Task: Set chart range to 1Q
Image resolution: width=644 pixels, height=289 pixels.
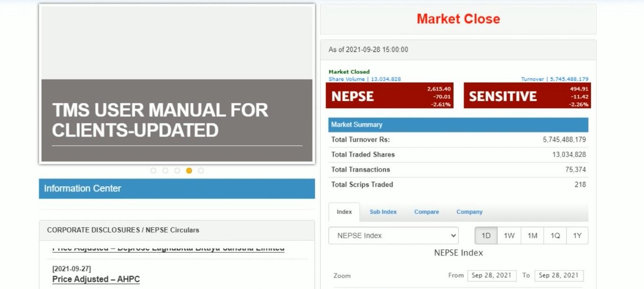Action: [555, 236]
